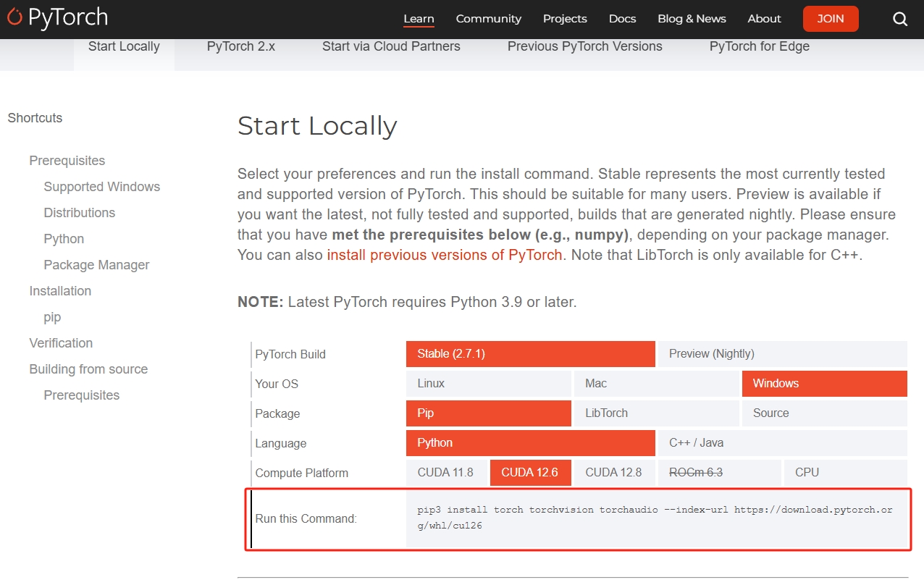Choose CUDA 12.6 compute platform
924x585 pixels.
coord(531,473)
